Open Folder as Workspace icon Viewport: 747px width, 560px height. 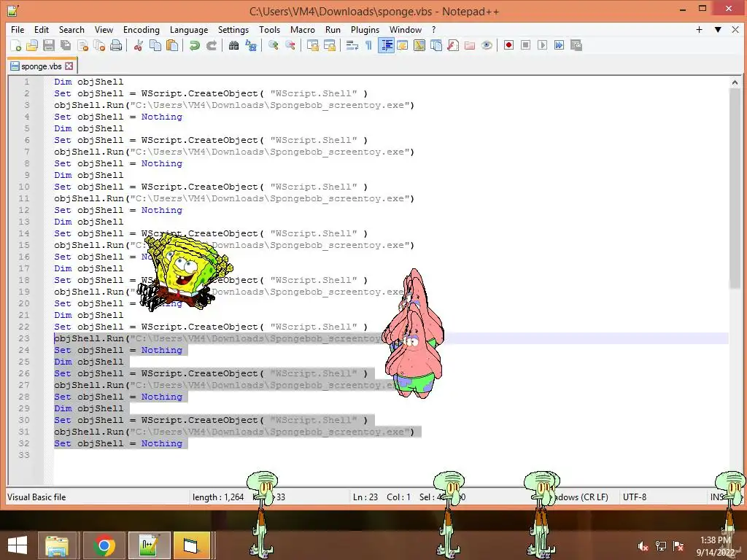[470, 45]
